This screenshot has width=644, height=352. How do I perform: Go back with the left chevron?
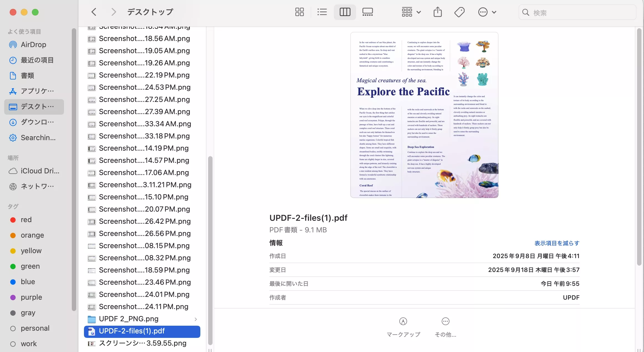pos(94,12)
